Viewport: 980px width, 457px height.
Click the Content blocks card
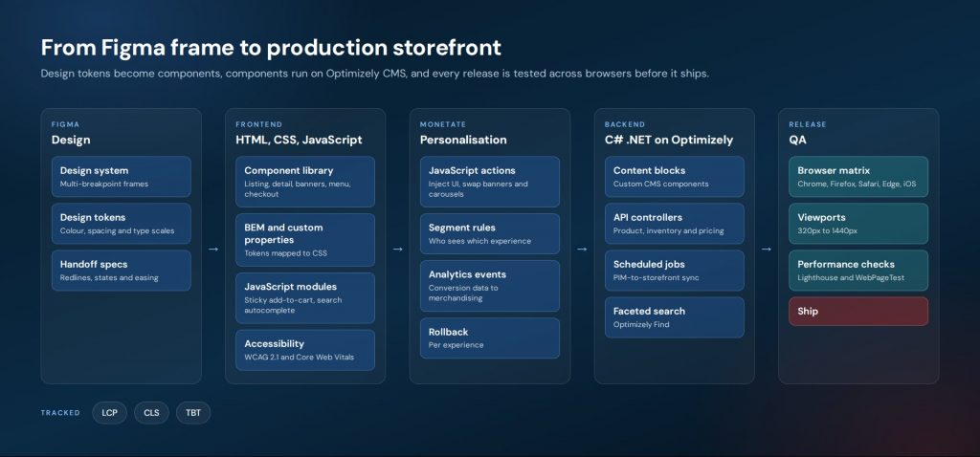tap(675, 177)
